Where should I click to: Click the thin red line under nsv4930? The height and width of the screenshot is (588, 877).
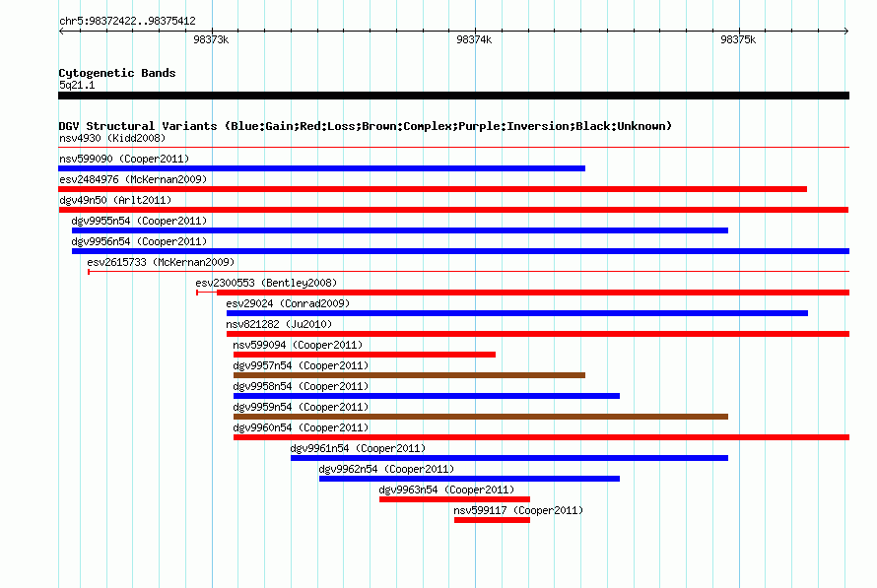click(x=453, y=148)
